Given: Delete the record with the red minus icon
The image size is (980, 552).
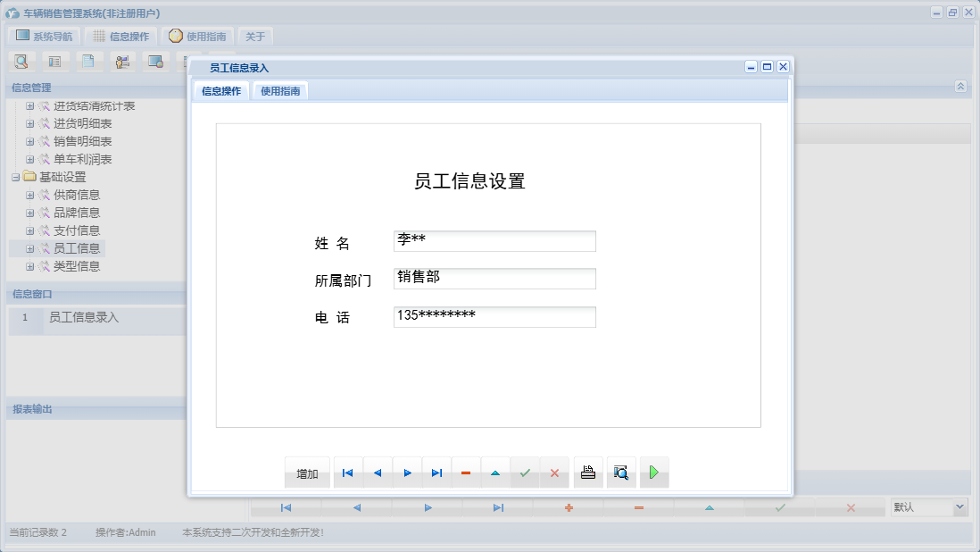Looking at the screenshot, I should click(465, 473).
